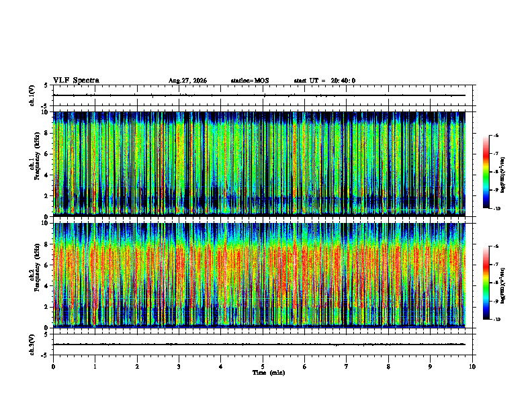This screenshot has height=411, width=532.
Task: Click the 7 minute tick on time axis
Action: click(x=347, y=367)
